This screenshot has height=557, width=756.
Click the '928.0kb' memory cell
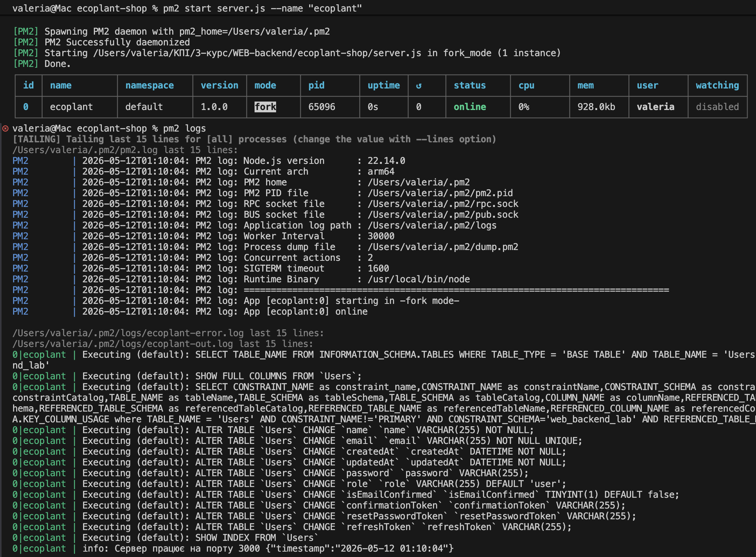[596, 107]
